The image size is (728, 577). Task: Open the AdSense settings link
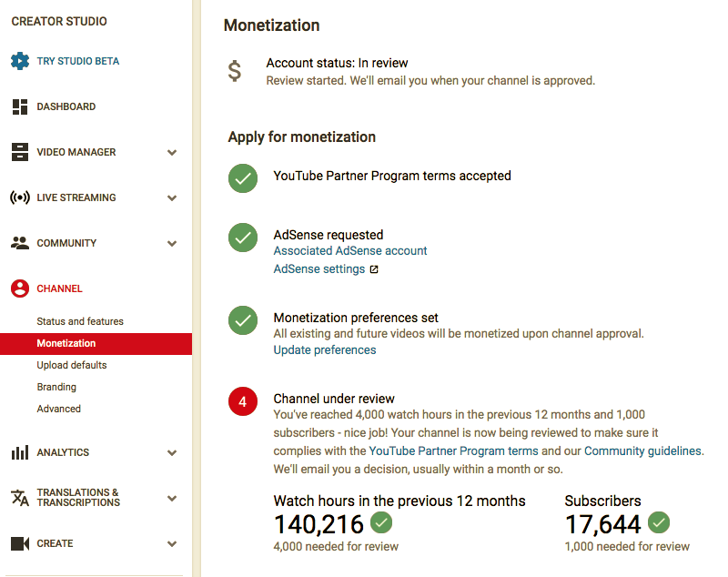tap(319, 269)
